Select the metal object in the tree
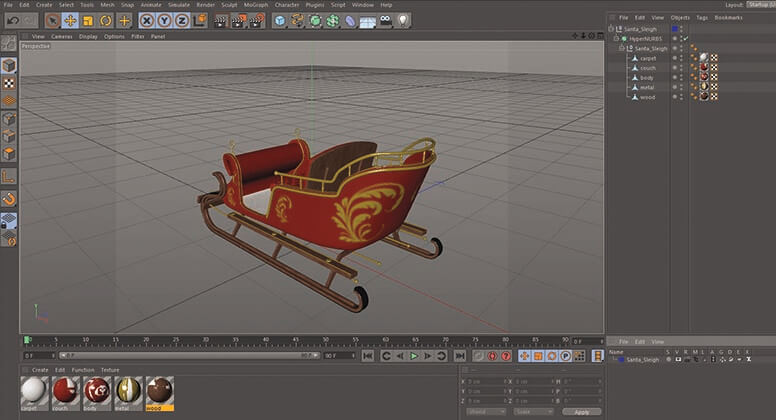Viewport: 776px width, 420px height. (646, 87)
